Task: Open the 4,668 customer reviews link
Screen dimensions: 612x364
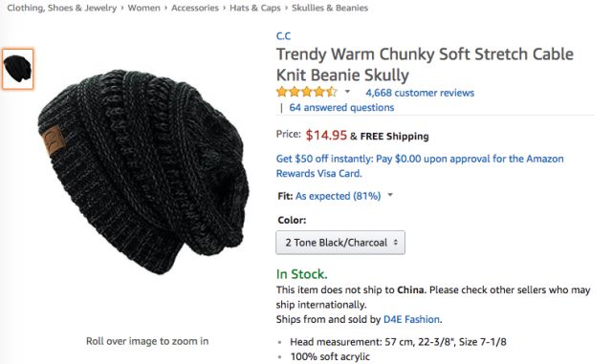Action: pos(420,93)
